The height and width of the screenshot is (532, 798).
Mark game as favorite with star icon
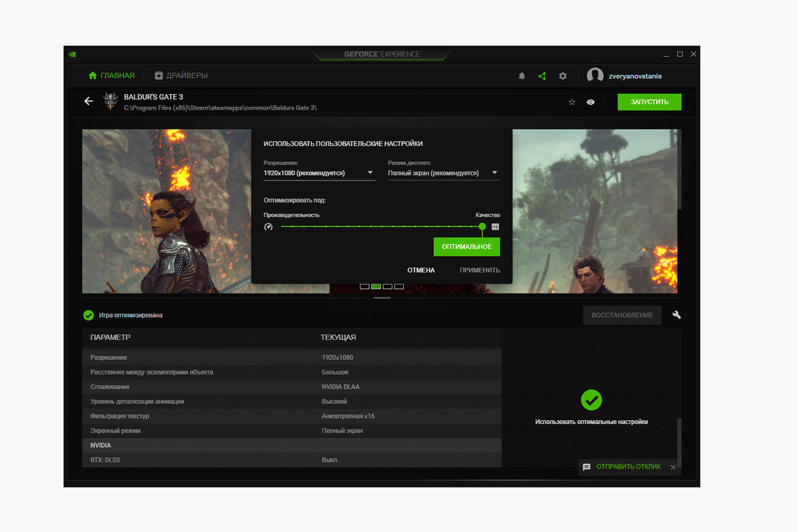pyautogui.click(x=572, y=102)
